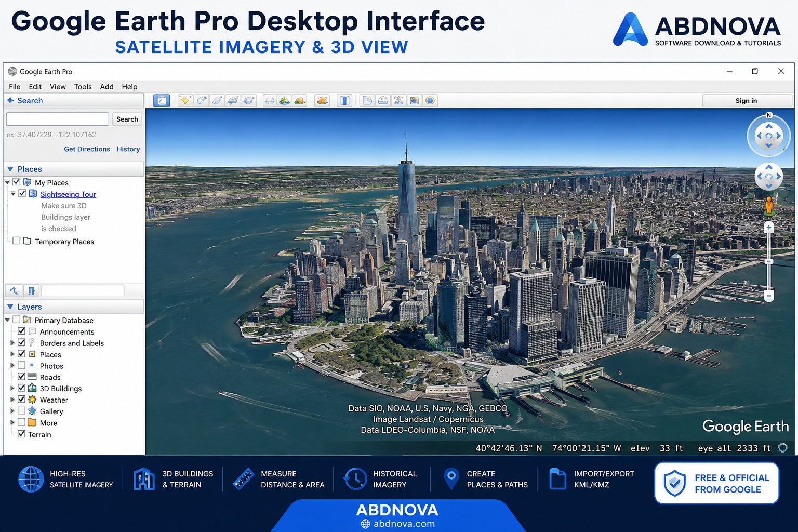Expand the More layer folder
The width and height of the screenshot is (798, 532).
pos(12,423)
